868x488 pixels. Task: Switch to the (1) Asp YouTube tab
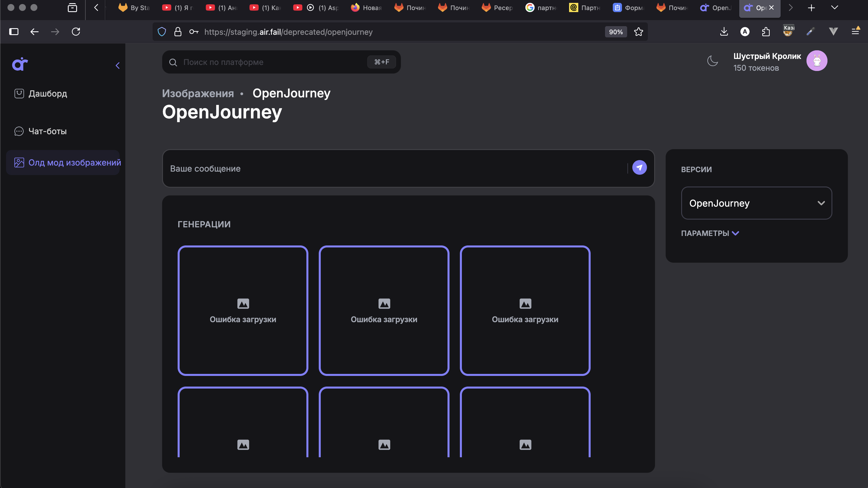click(x=316, y=7)
